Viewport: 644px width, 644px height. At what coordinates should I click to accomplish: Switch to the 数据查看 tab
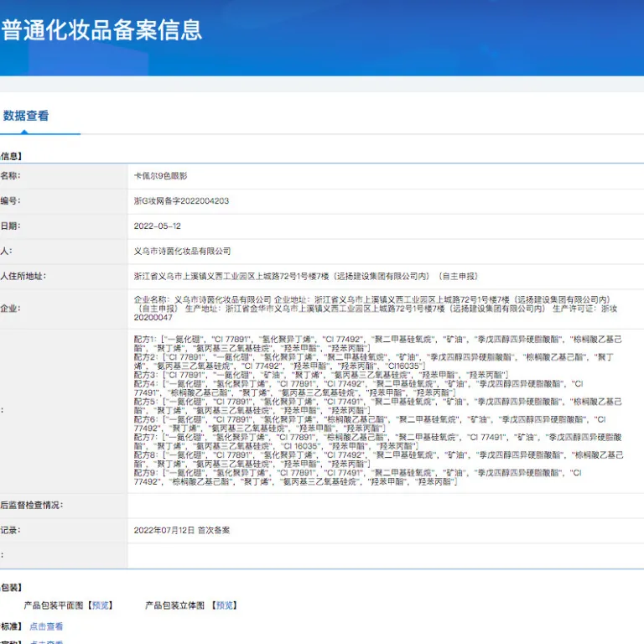tap(25, 116)
